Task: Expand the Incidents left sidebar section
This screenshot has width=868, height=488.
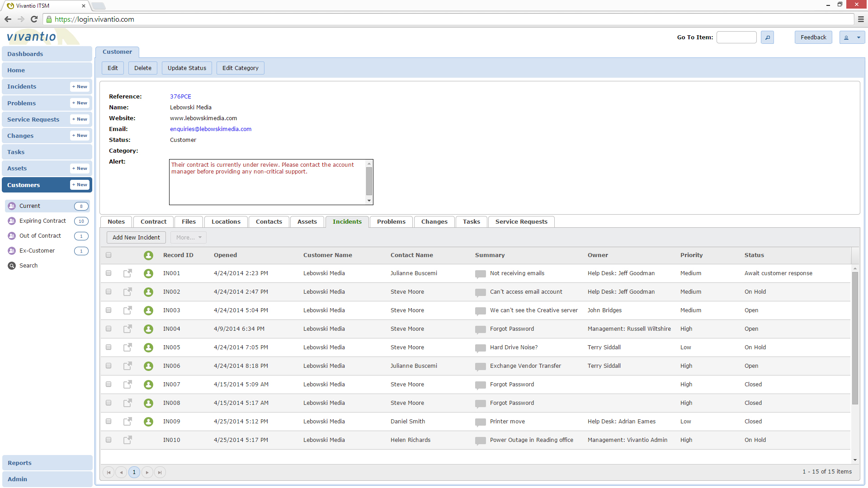Action: click(22, 86)
